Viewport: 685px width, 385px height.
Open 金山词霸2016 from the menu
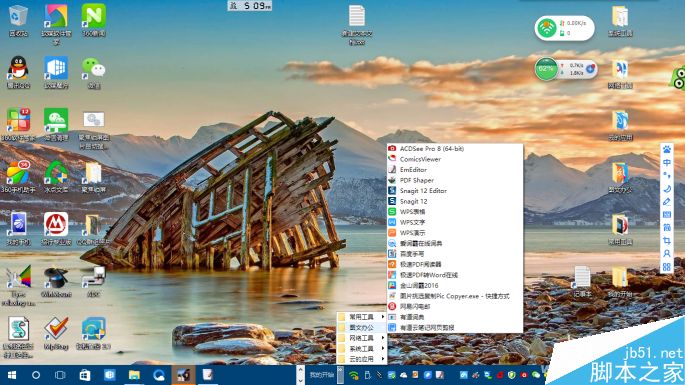(455, 285)
